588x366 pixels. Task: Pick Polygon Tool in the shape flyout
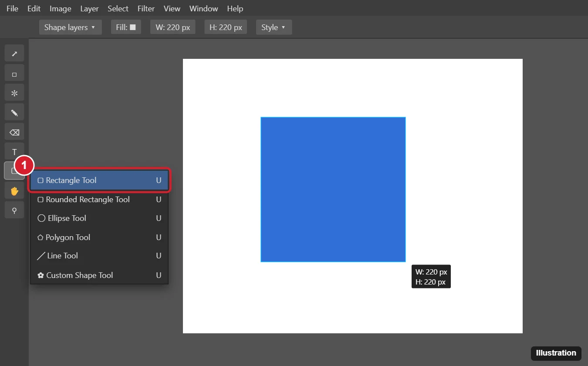click(99, 237)
